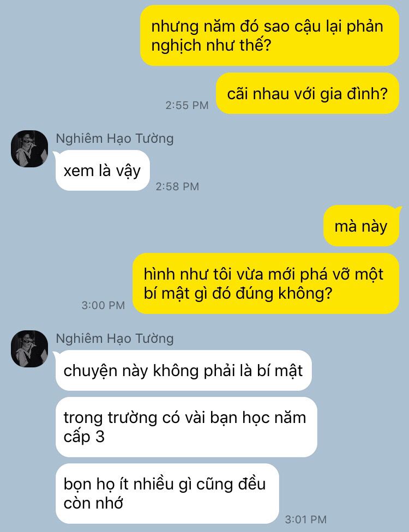Tap the 3:00 PM timestamp
The image size is (409, 532).
pyautogui.click(x=103, y=305)
